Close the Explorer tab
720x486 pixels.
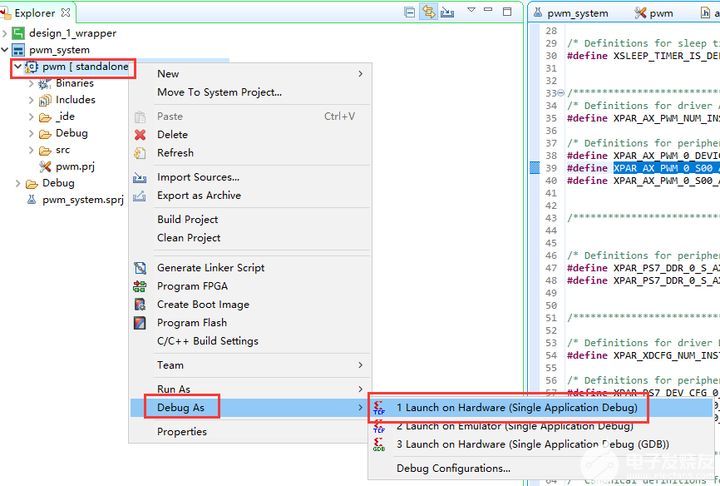point(66,12)
